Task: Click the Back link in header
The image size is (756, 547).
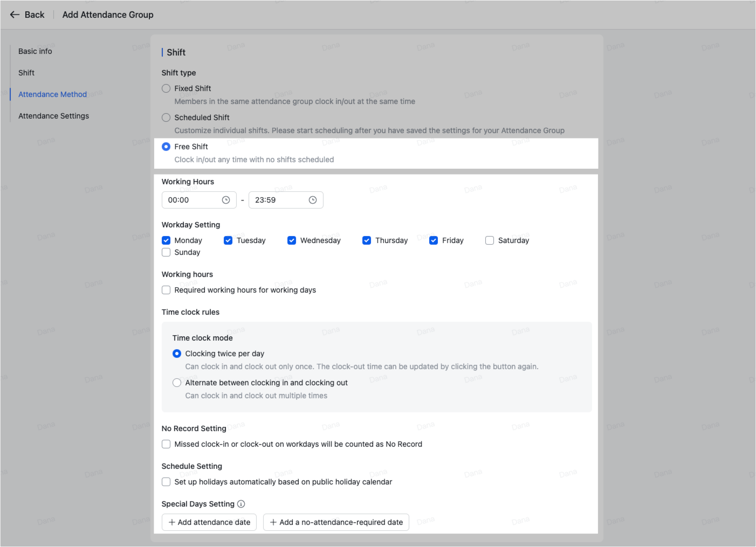Action: [33, 15]
